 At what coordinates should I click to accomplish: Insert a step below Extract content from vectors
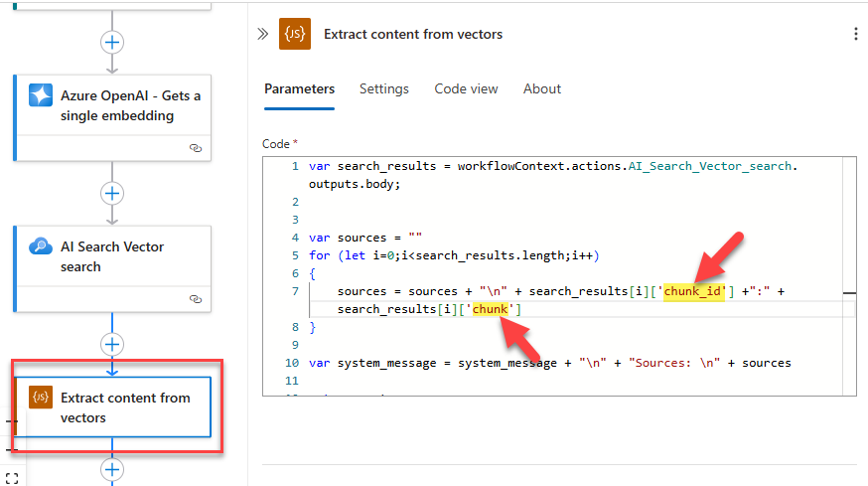pos(112,469)
